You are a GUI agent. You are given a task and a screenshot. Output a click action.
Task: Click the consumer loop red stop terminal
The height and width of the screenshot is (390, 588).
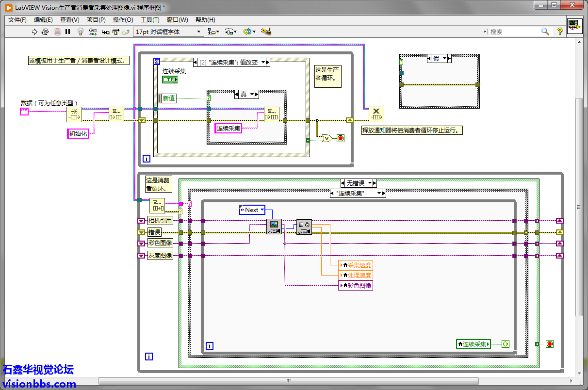(549, 344)
